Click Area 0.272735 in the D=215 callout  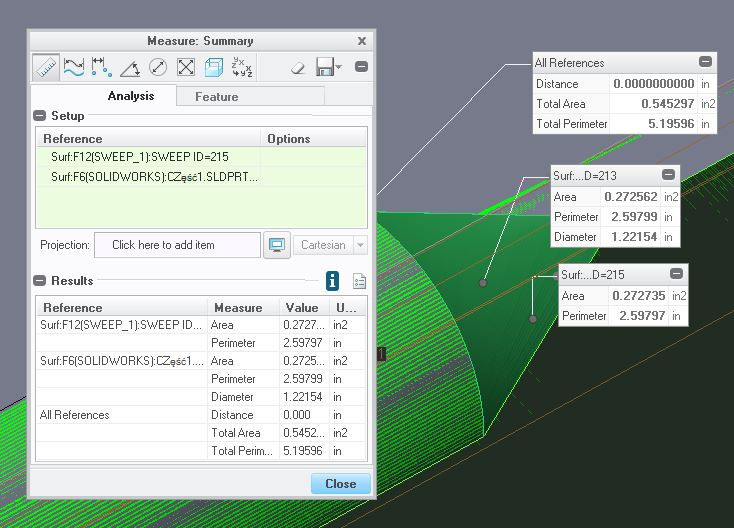639,296
